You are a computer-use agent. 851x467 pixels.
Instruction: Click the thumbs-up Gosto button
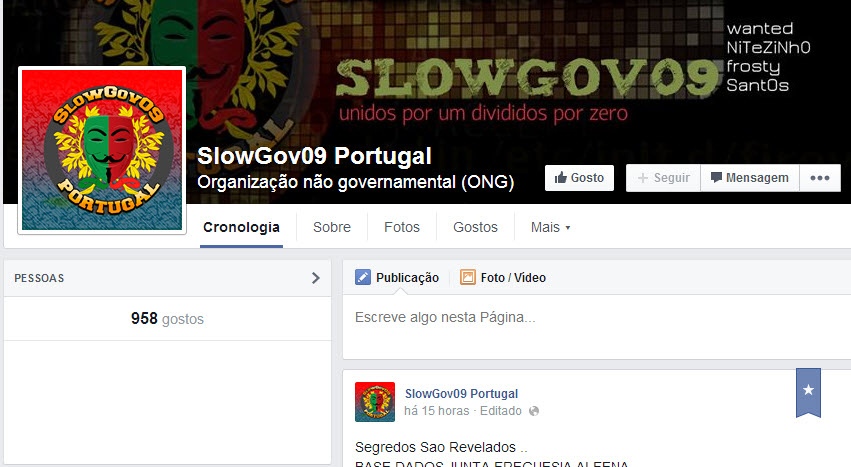(x=579, y=178)
